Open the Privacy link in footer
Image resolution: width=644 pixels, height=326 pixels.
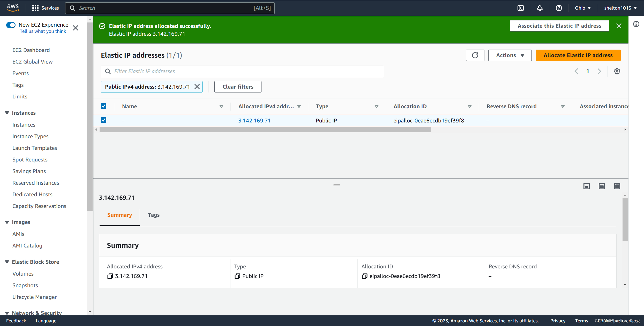pyautogui.click(x=558, y=321)
